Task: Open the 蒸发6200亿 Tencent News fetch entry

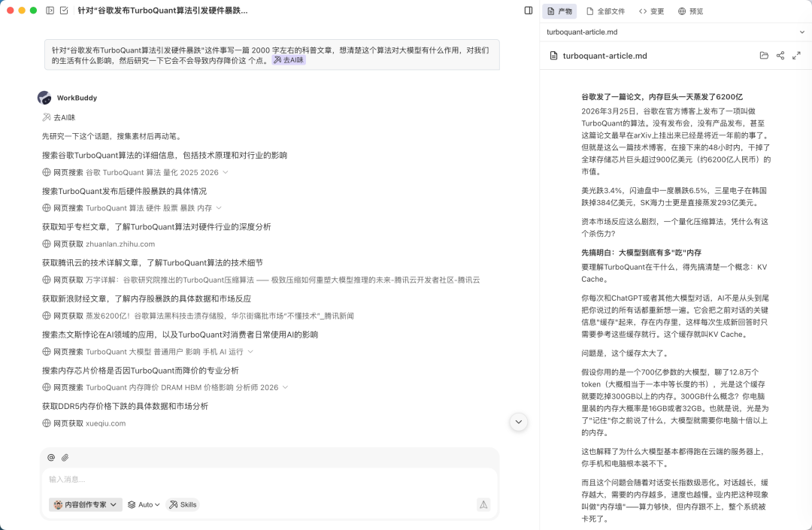Action: click(x=198, y=316)
